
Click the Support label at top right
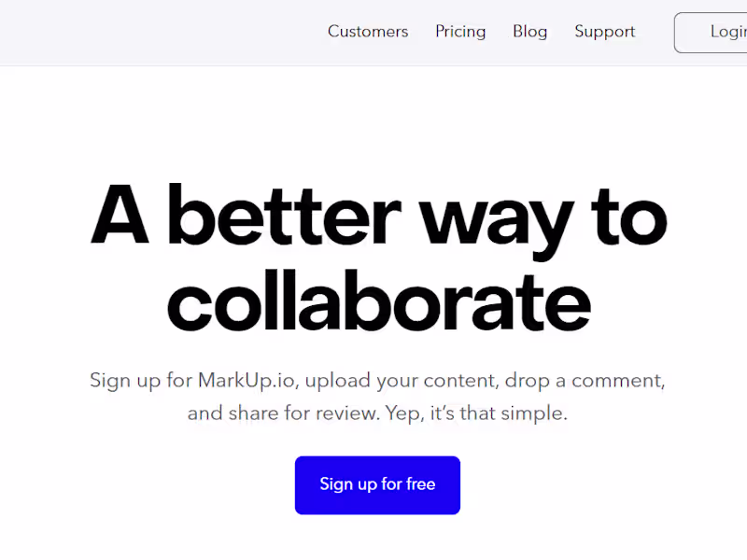pyautogui.click(x=604, y=32)
